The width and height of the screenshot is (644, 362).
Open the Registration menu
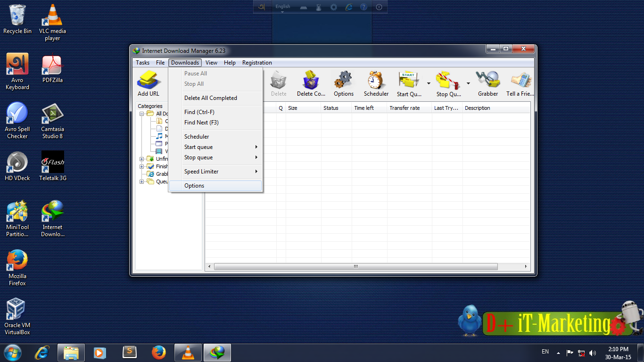click(x=257, y=63)
